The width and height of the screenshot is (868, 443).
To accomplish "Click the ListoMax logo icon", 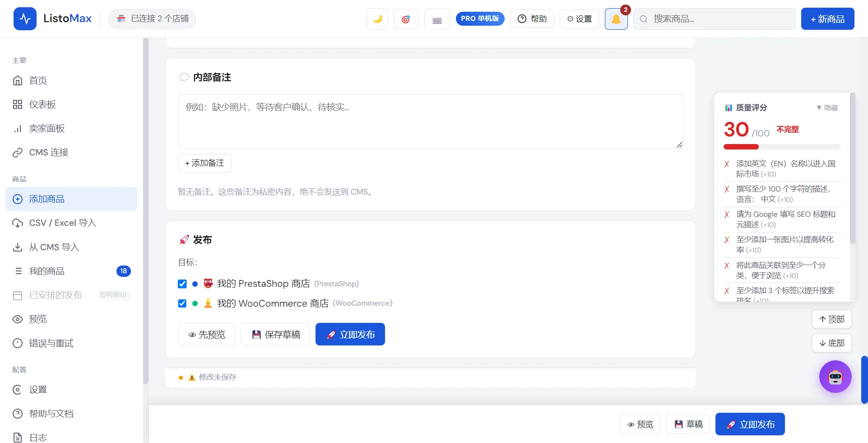I will [x=25, y=19].
